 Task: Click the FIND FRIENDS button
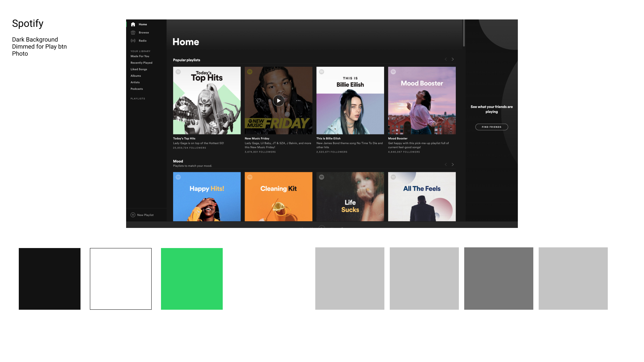point(492,127)
